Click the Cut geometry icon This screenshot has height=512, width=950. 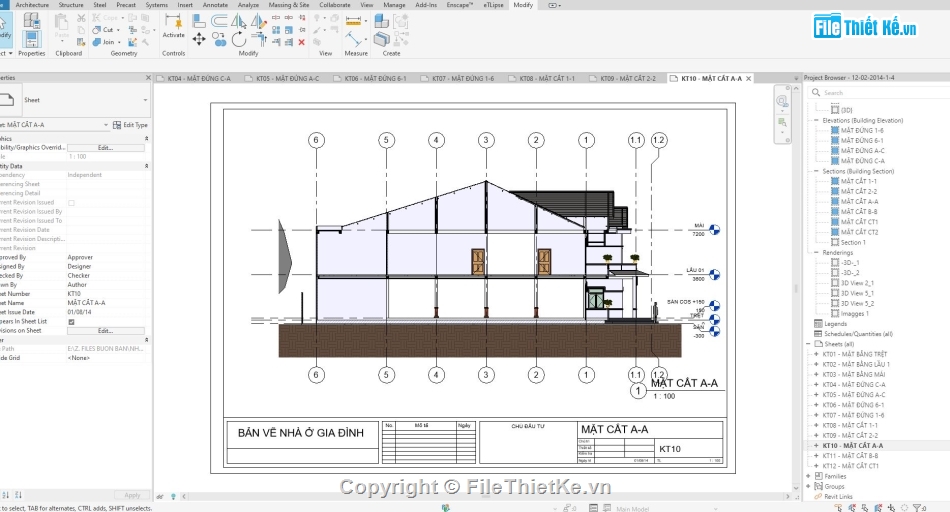click(96, 30)
